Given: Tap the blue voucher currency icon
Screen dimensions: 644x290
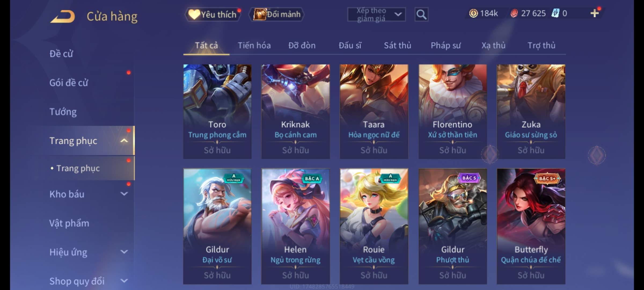Looking at the screenshot, I should (555, 13).
